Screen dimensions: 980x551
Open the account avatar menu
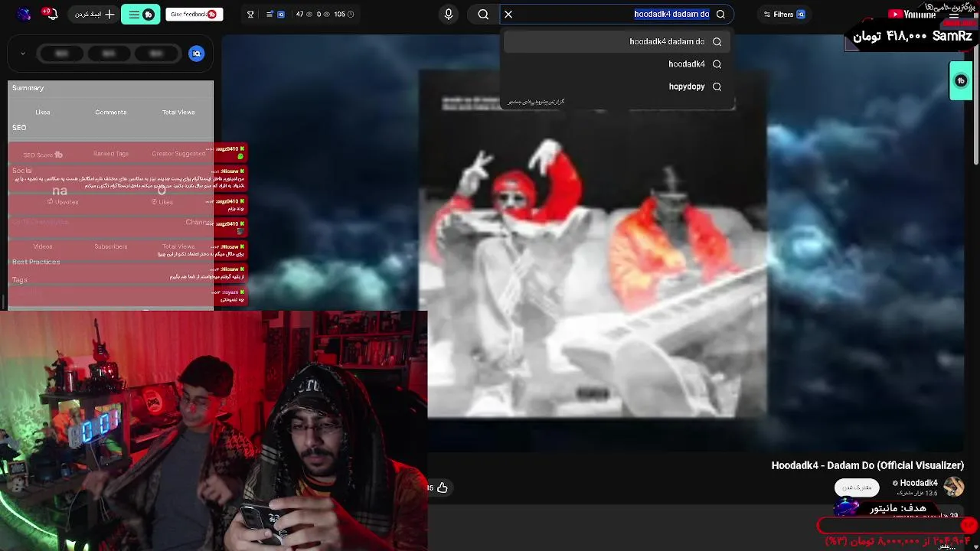(x=24, y=14)
